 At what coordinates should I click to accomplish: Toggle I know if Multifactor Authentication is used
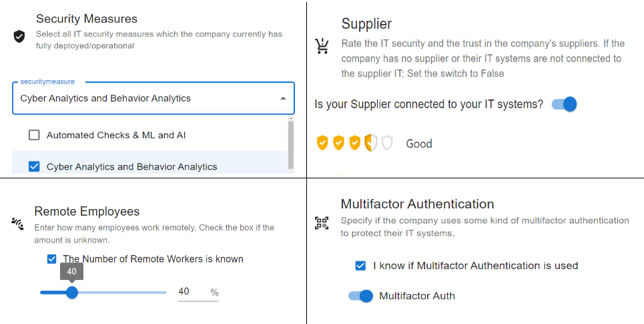pyautogui.click(x=360, y=266)
